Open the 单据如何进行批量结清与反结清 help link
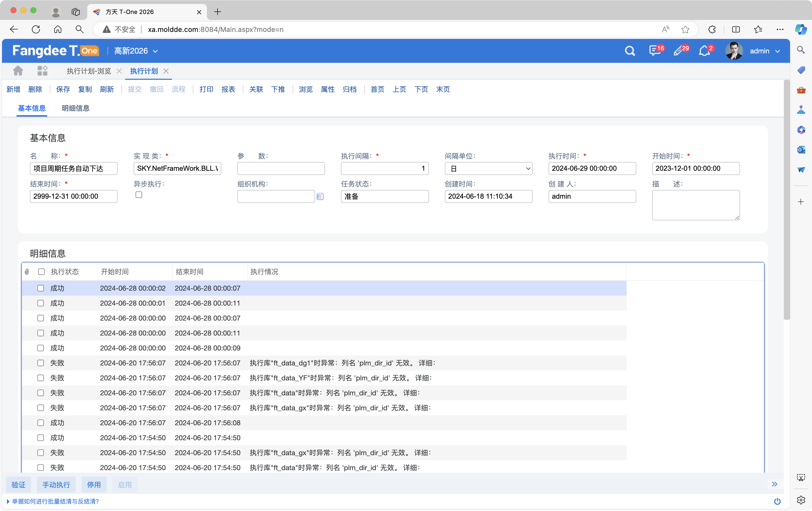Image resolution: width=812 pixels, height=511 pixels. (x=55, y=501)
